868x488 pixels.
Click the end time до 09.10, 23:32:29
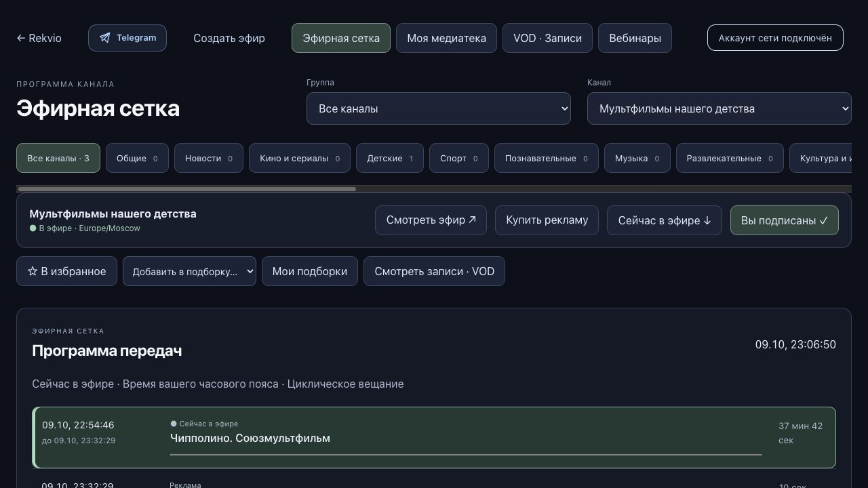coord(79,441)
